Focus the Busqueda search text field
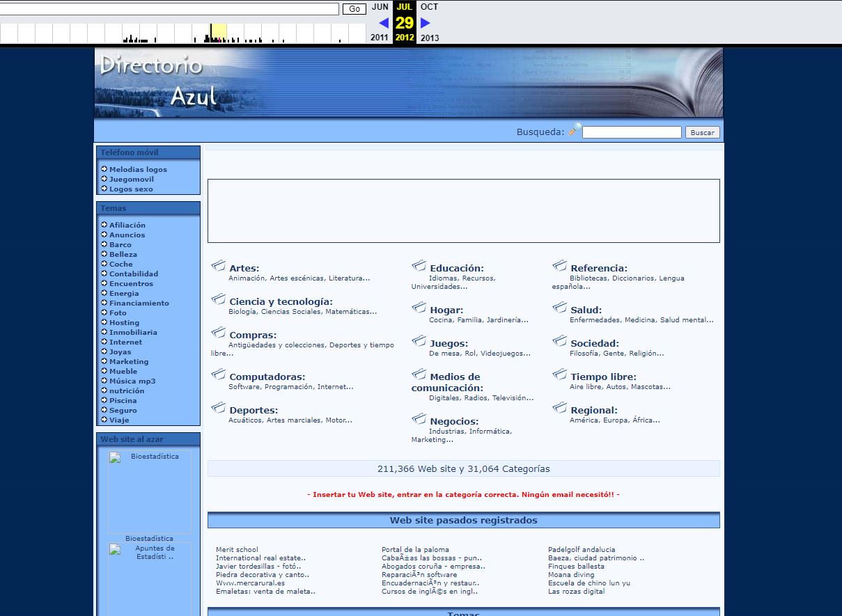 click(x=631, y=132)
